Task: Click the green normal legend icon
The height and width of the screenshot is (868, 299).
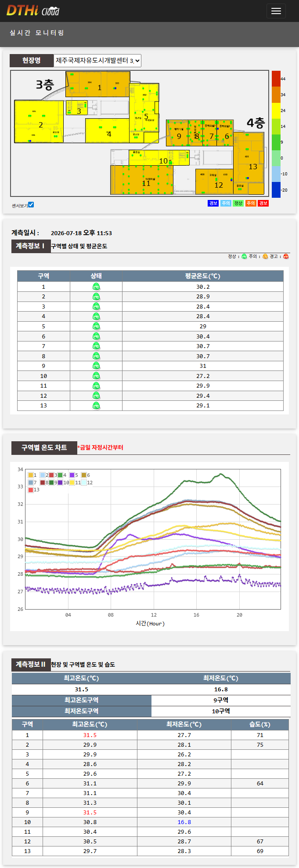Action: (x=244, y=257)
